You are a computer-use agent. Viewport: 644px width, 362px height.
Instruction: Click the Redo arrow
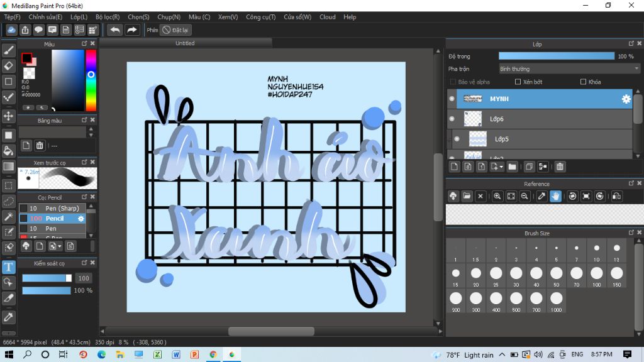[132, 30]
